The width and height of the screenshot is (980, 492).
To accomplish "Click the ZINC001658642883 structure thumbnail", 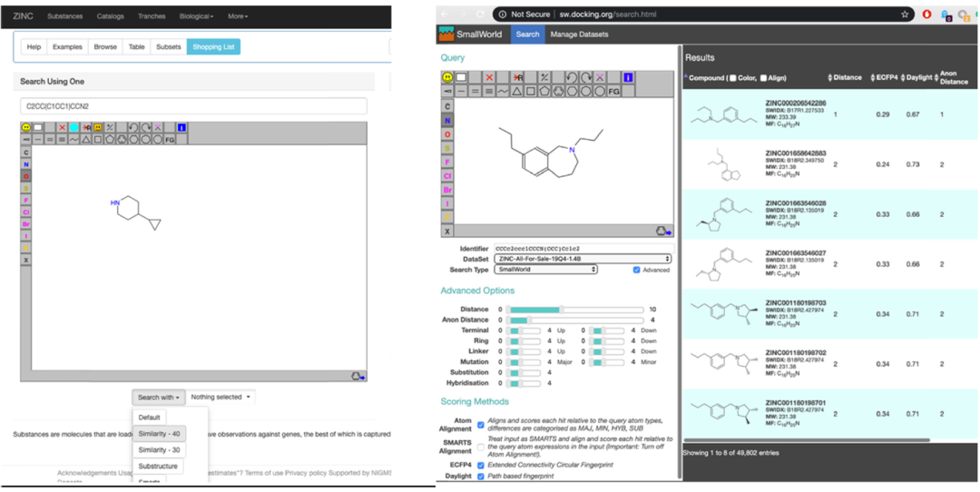I will tap(723, 166).
